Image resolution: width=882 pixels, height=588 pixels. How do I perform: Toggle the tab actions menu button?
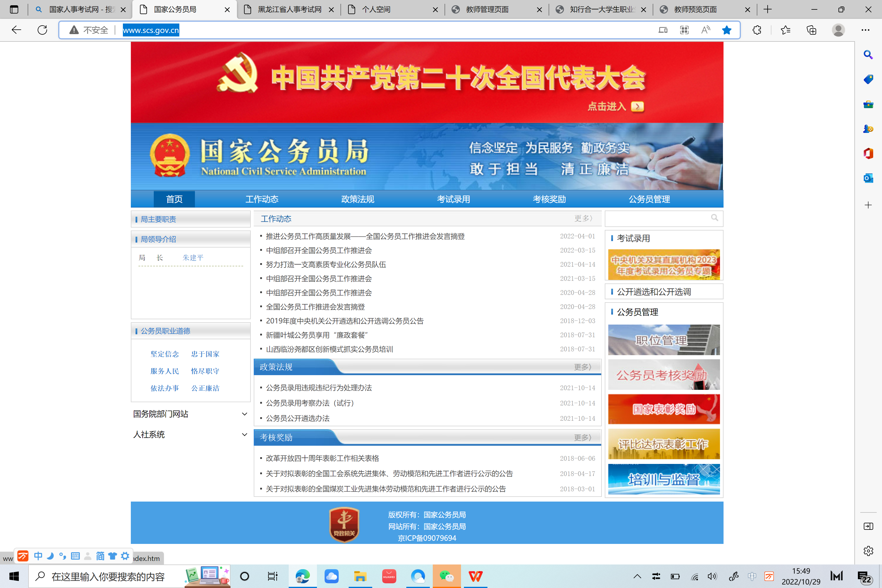coord(14,9)
